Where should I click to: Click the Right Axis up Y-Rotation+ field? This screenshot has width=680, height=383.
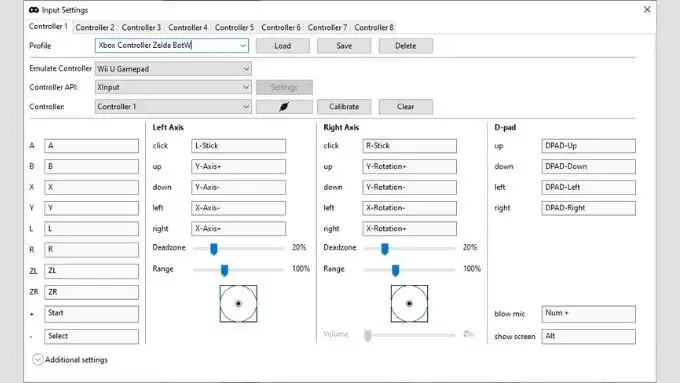pyautogui.click(x=409, y=167)
